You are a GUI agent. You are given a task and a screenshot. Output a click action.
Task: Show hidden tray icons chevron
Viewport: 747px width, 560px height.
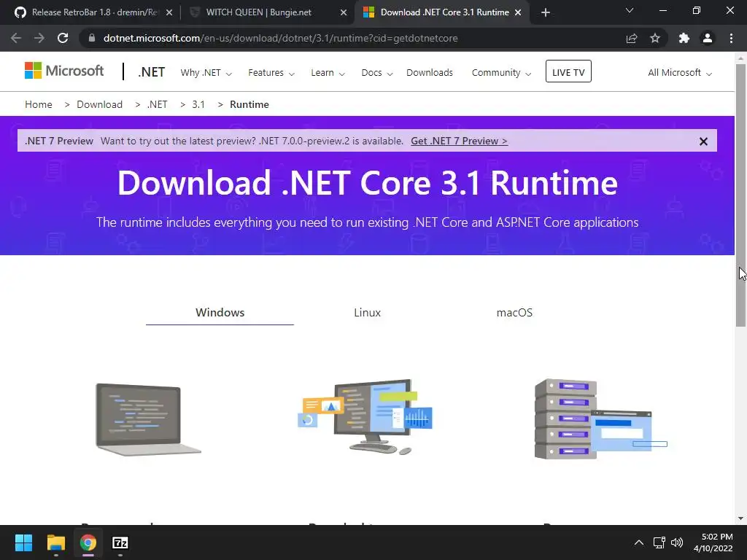tap(639, 542)
